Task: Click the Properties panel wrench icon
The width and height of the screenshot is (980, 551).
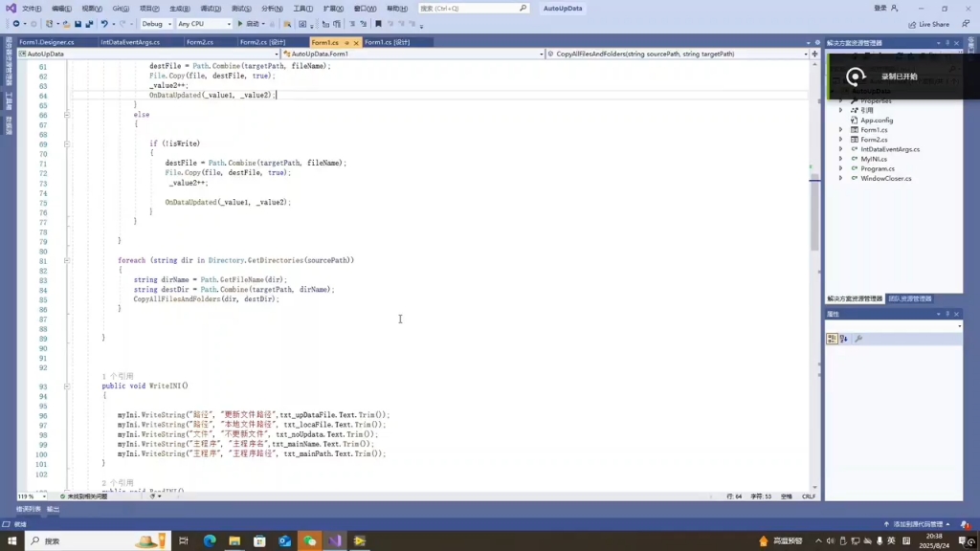Action: click(858, 339)
